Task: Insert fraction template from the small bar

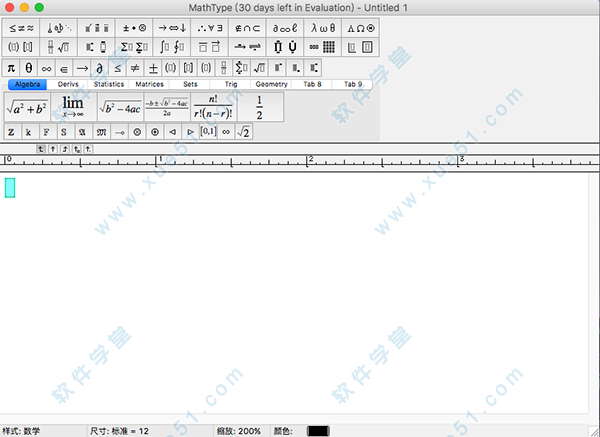Action: pos(224,68)
